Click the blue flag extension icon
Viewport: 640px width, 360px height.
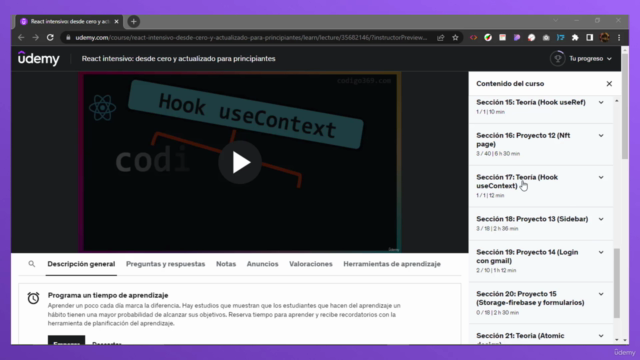(x=560, y=38)
